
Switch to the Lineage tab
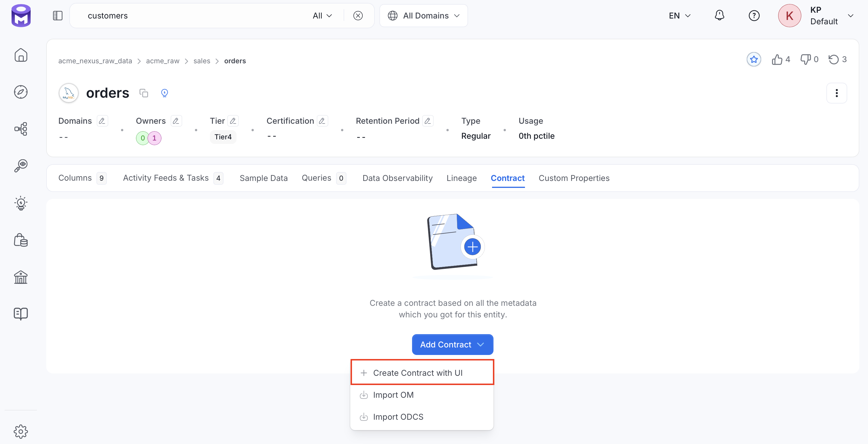462,178
